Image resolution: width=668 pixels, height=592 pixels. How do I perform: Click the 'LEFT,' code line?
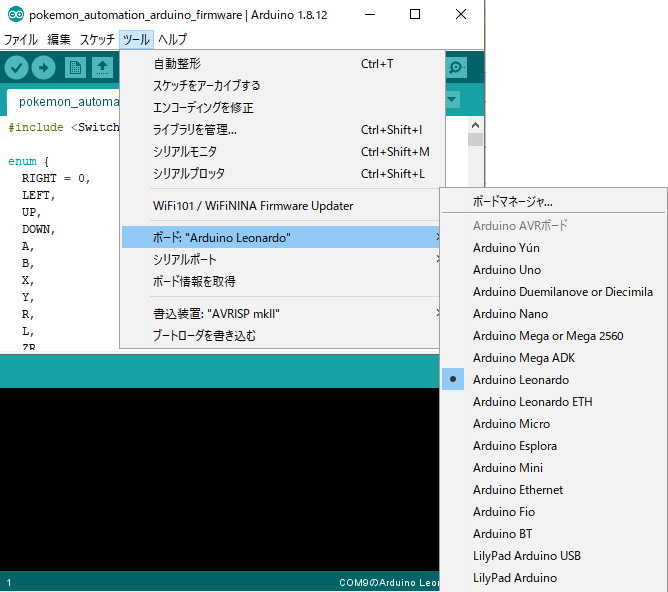point(39,195)
